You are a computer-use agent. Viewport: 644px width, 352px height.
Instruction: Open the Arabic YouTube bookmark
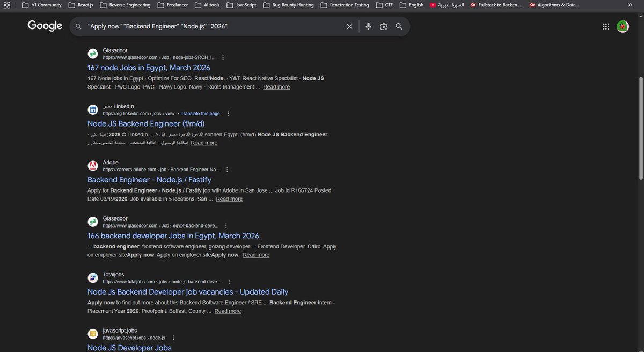tap(447, 5)
